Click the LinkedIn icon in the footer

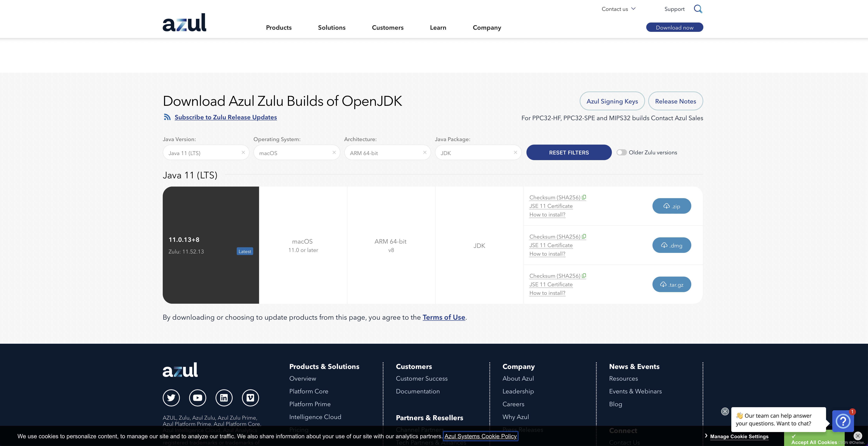point(224,398)
